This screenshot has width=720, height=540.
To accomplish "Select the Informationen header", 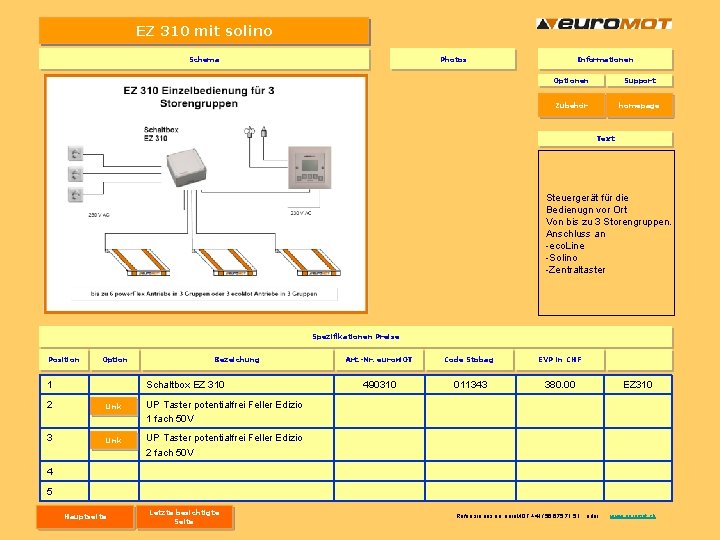I will coord(605,59).
